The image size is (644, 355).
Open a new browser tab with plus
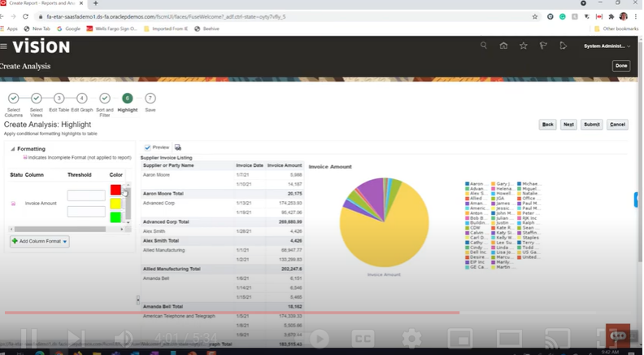[x=95, y=3]
